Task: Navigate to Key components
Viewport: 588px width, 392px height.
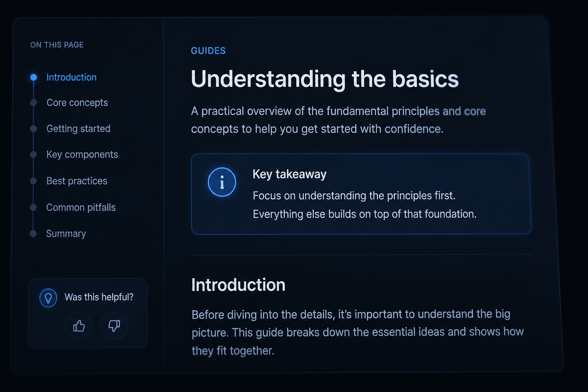Action: point(82,154)
